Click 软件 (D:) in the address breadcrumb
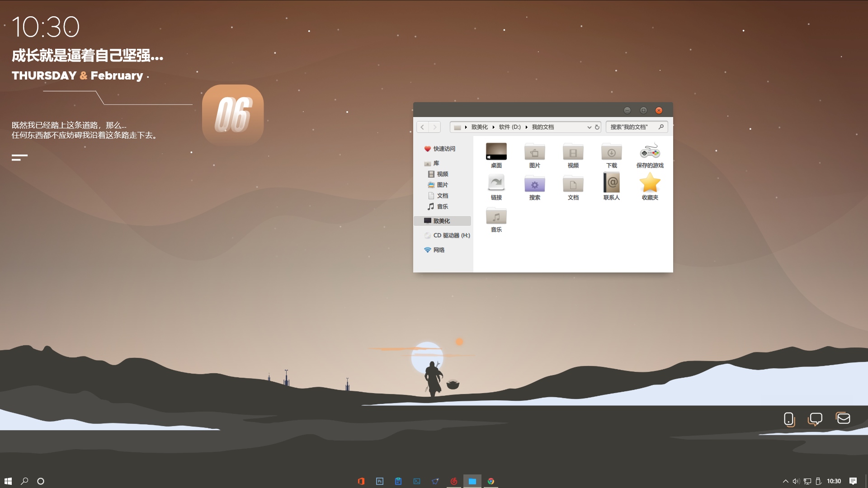 click(x=509, y=127)
